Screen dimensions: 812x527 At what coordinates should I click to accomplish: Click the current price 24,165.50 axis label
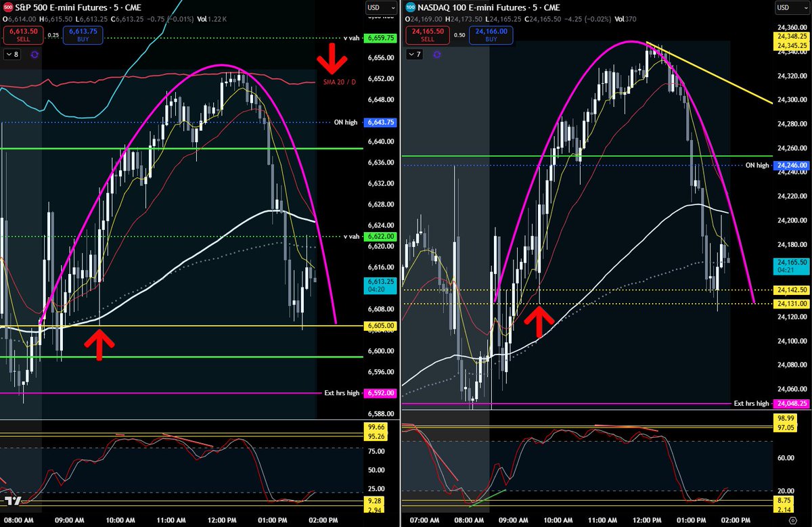click(x=793, y=265)
